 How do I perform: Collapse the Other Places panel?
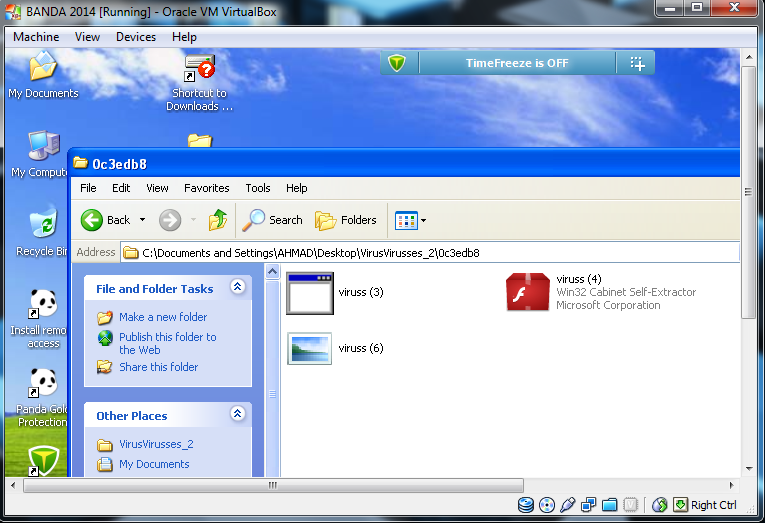pyautogui.click(x=238, y=414)
